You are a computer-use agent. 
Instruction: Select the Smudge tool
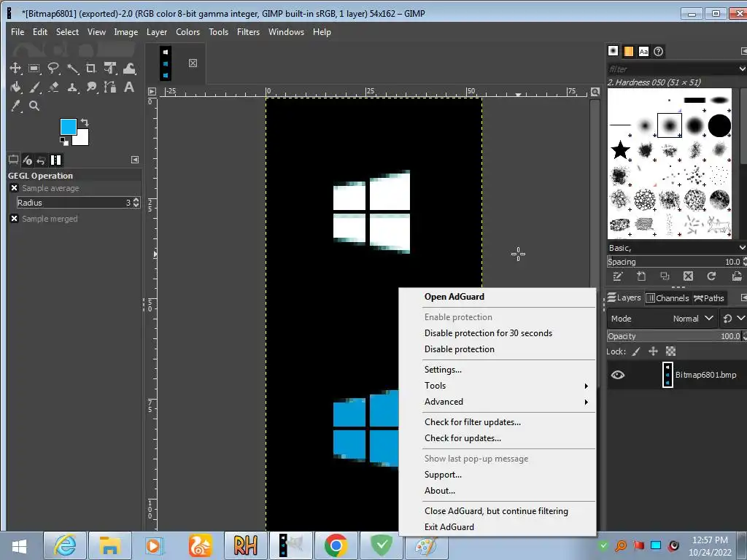pyautogui.click(x=91, y=87)
